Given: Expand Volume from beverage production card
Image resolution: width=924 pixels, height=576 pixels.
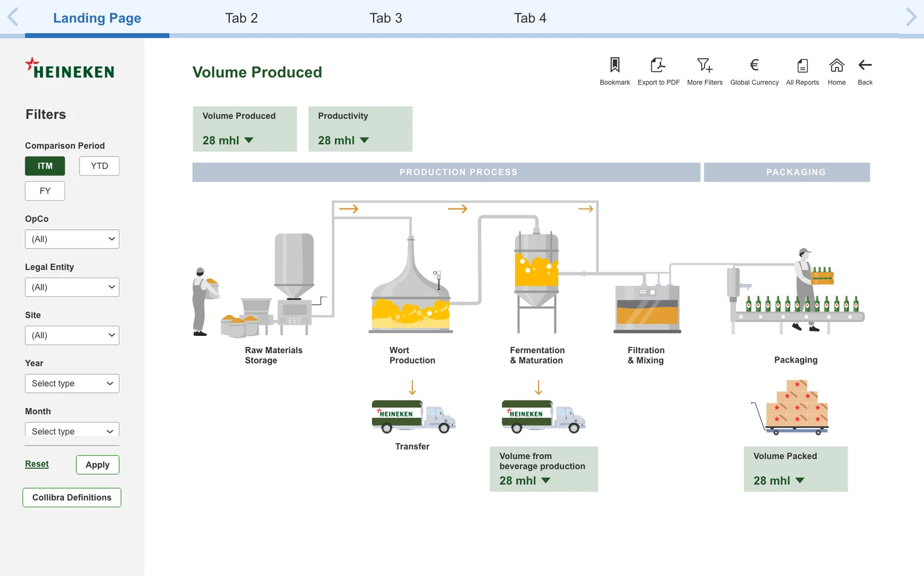Looking at the screenshot, I should coord(544,469).
